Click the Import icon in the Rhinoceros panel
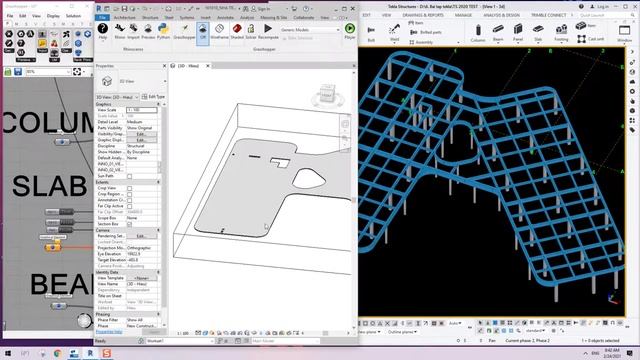This screenshot has height=360, width=640. (x=133, y=31)
